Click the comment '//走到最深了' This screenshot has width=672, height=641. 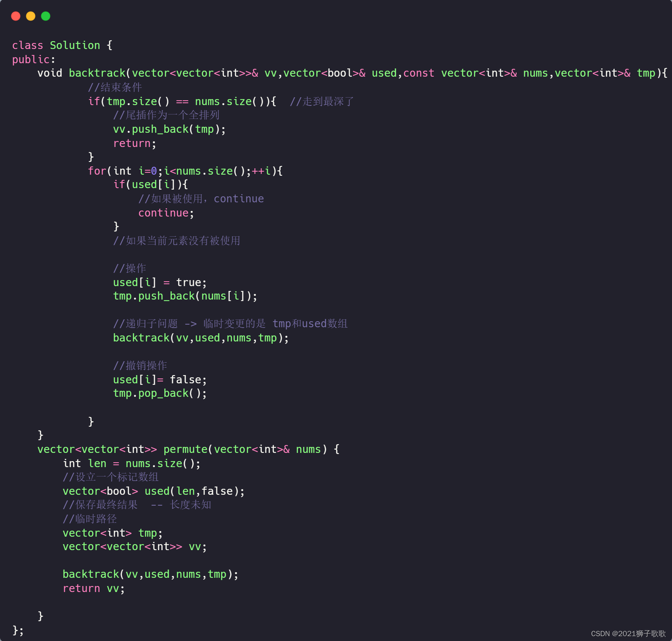point(322,101)
